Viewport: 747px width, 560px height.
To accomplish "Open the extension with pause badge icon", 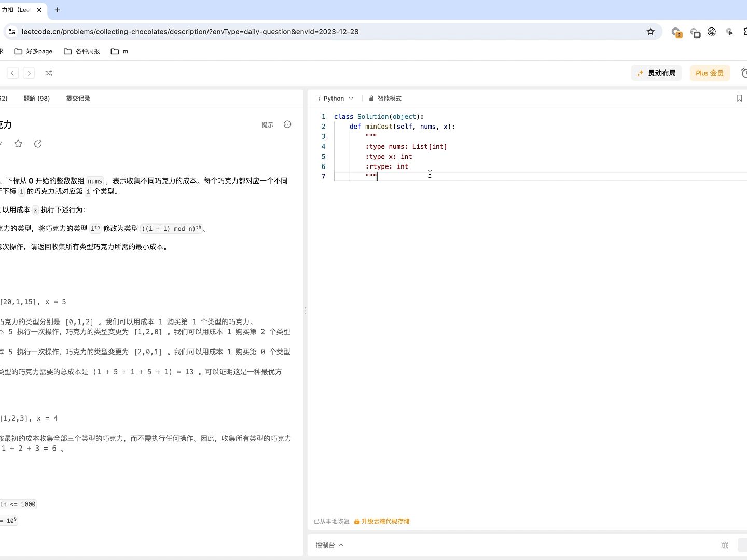I will [x=695, y=33].
